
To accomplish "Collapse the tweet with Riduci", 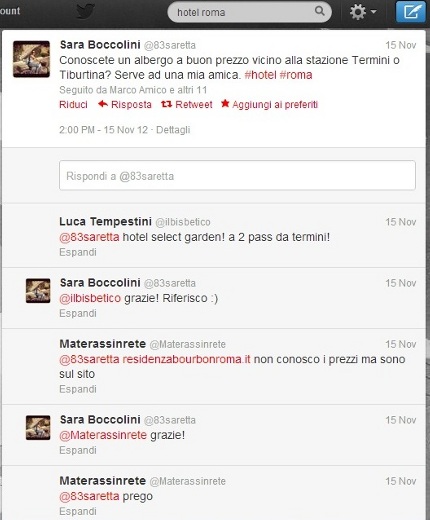I will coord(73,104).
